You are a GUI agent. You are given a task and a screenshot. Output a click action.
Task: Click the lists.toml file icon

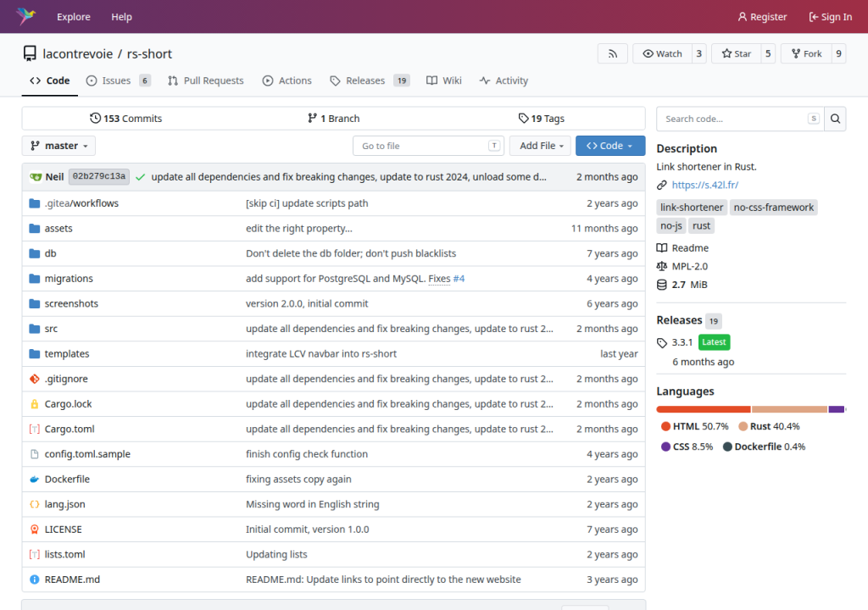34,555
